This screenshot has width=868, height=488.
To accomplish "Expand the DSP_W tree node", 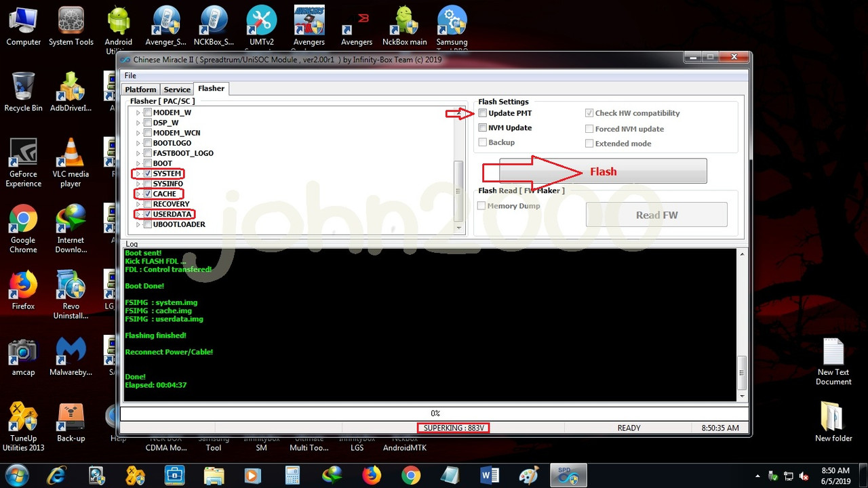I will pos(138,123).
